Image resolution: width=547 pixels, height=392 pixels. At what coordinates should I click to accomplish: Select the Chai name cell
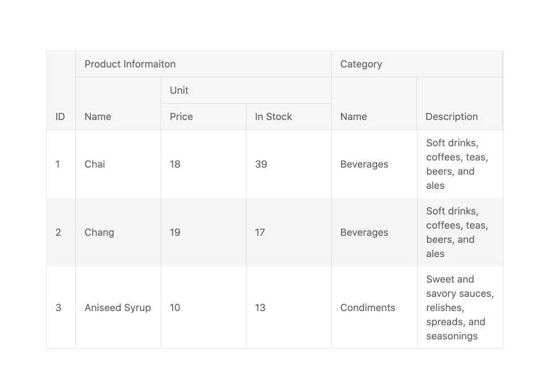coord(94,164)
